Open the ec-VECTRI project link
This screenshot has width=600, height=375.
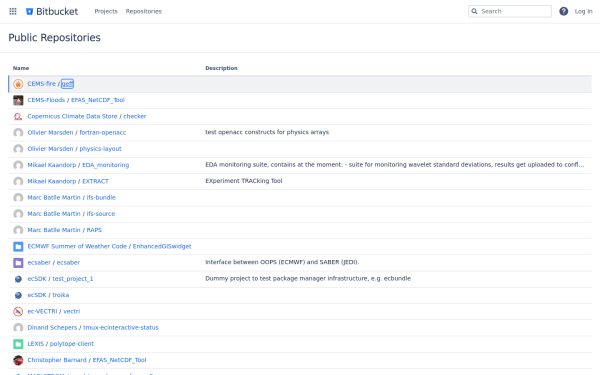[42, 311]
